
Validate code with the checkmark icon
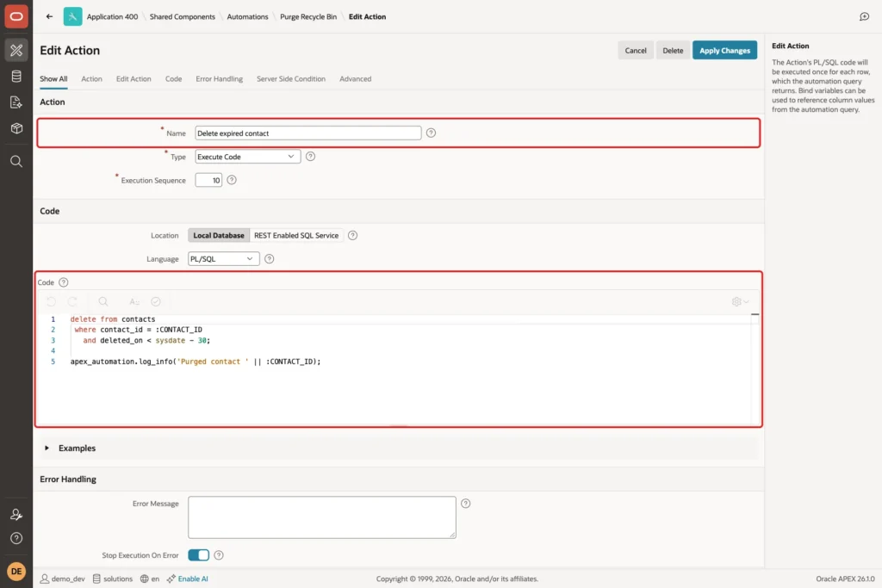[x=156, y=301]
